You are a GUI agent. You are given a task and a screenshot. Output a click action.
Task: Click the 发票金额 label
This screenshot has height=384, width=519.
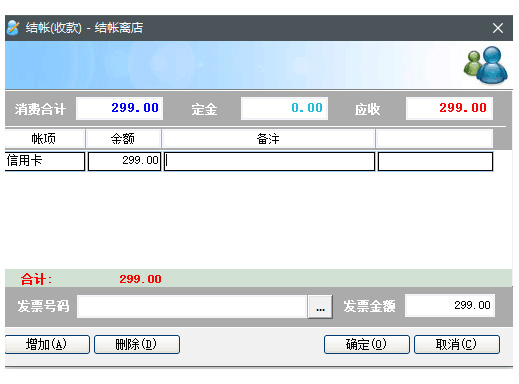pyautogui.click(x=369, y=306)
